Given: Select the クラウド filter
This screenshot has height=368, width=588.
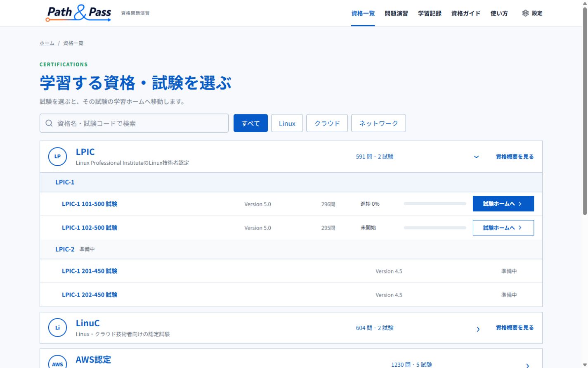Looking at the screenshot, I should pos(327,123).
